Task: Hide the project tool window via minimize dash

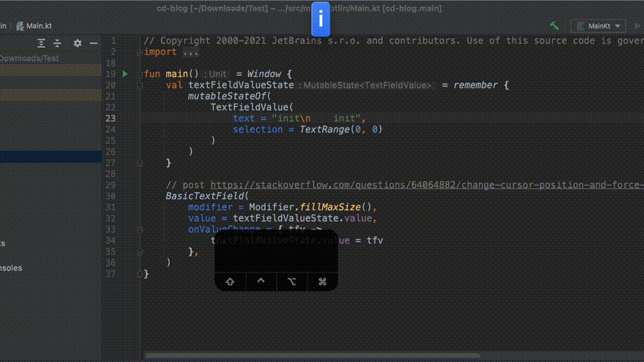Action: coord(94,43)
